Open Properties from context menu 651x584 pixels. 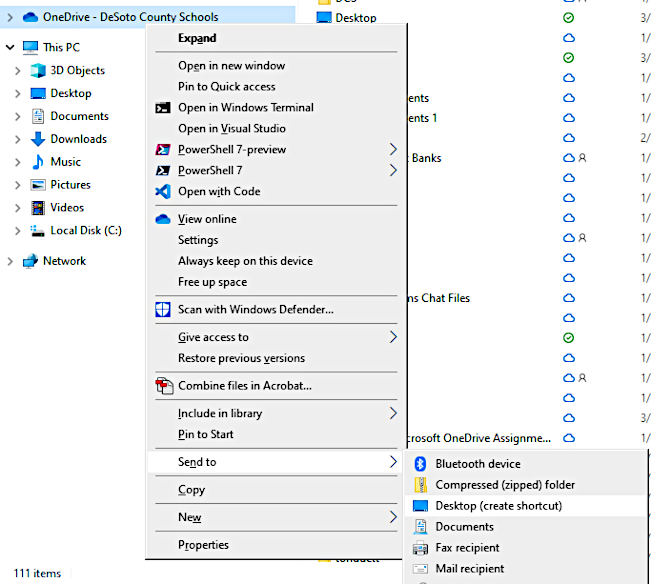pyautogui.click(x=276, y=545)
